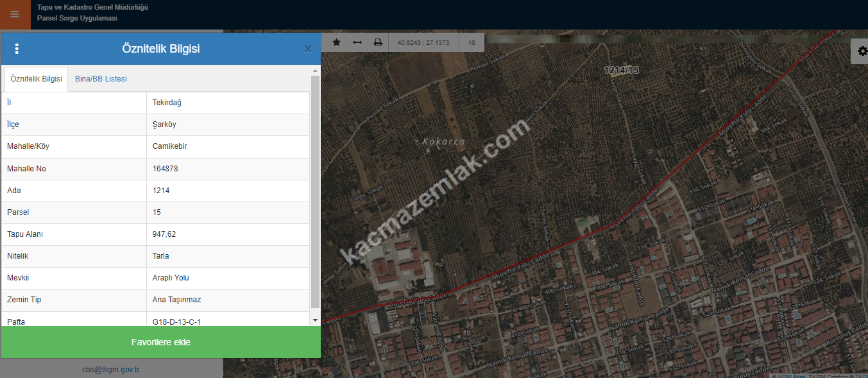Click the cbs@tkgm.gov.tr email link
868x378 pixels.
pyautogui.click(x=111, y=369)
